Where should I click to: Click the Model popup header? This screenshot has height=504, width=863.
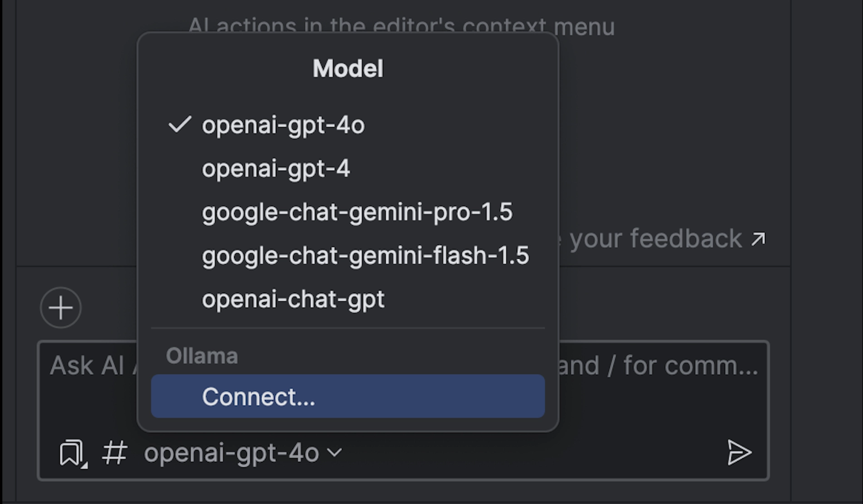tap(348, 68)
